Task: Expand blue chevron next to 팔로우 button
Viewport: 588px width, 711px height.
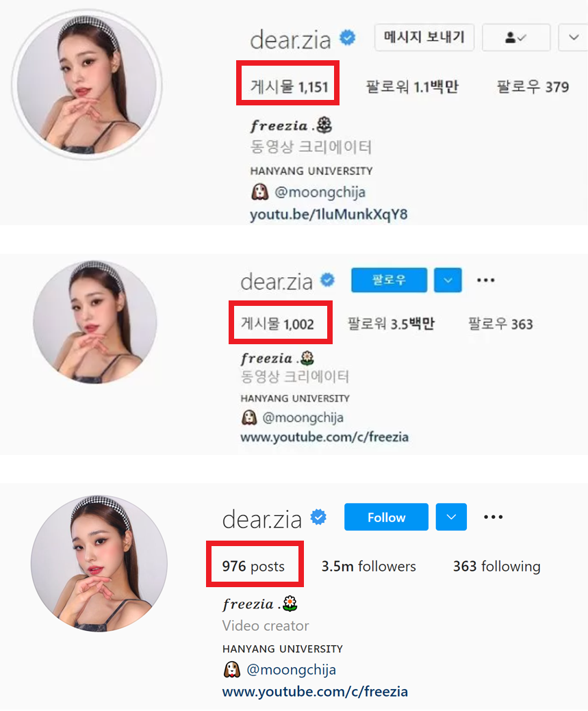Action: 448,281
